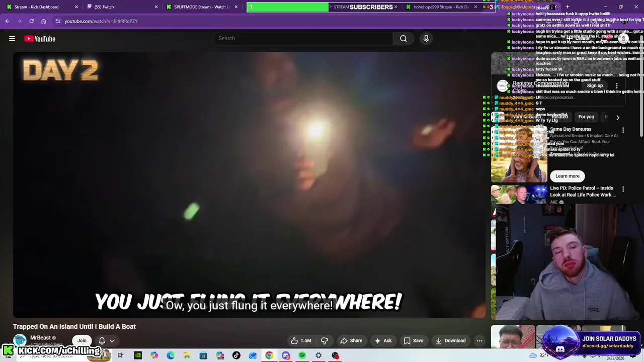Close the Stream - Kick Dashboard tab
This screenshot has height=362, width=644.
(76, 7)
